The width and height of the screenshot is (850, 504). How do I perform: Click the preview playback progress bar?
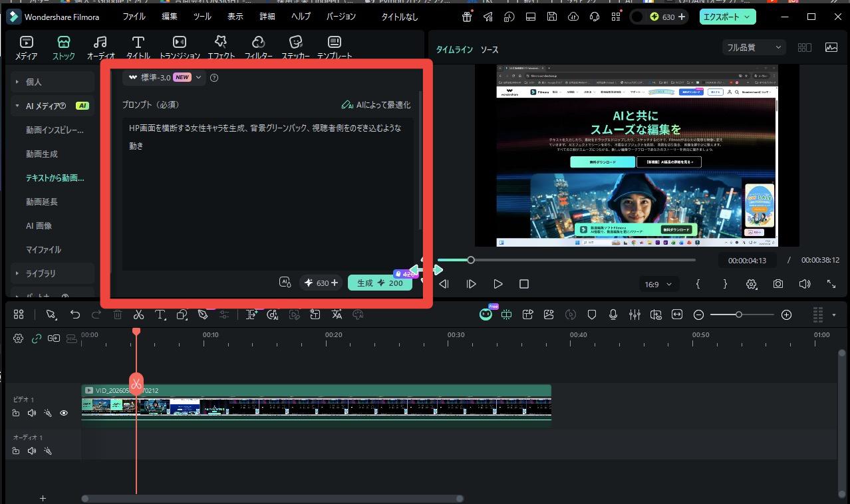point(567,260)
